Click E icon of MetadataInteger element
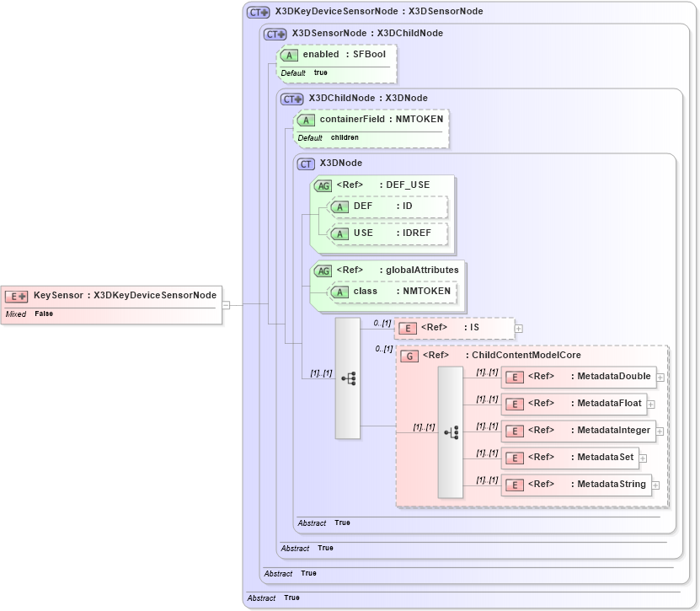The width and height of the screenshot is (700, 611). coord(515,431)
